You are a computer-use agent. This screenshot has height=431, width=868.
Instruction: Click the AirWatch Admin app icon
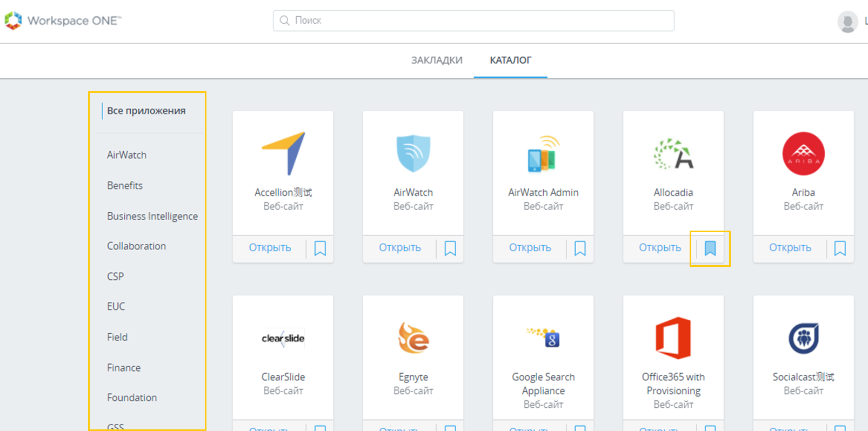click(x=543, y=154)
